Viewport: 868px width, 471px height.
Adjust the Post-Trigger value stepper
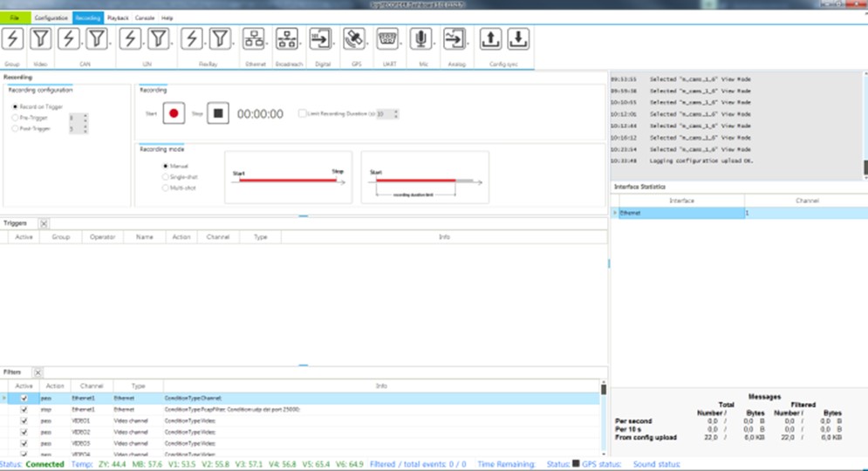[x=85, y=129]
